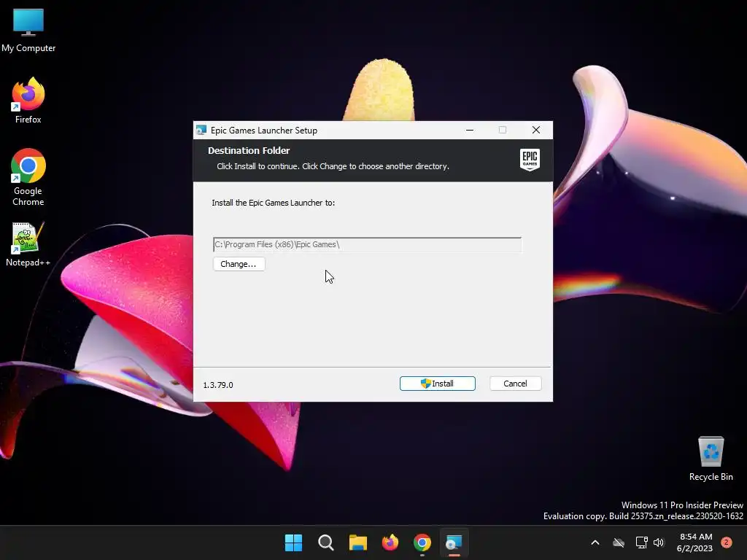Open the volume speaker tray icon
Screen dimensions: 747x560
659,542
